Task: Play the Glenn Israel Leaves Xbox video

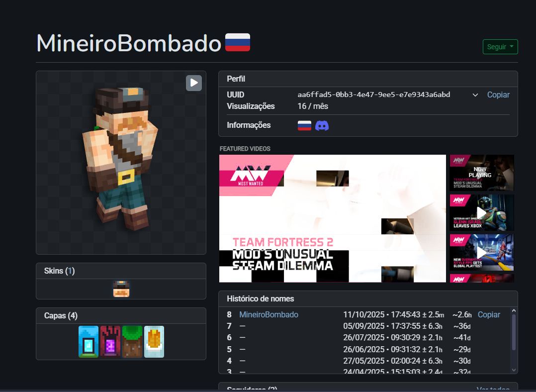Action: pos(482,213)
